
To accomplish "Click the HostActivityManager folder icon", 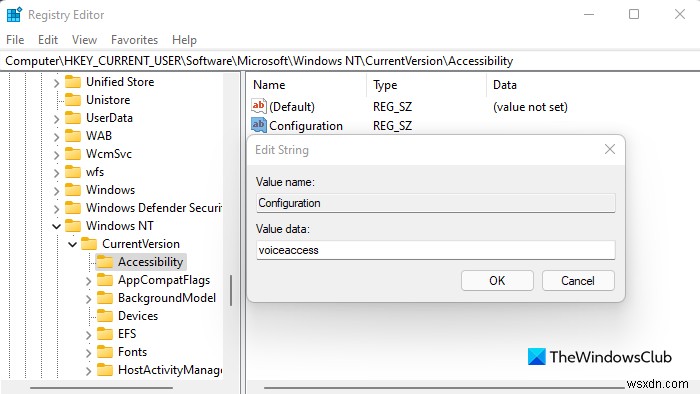I will 105,370.
